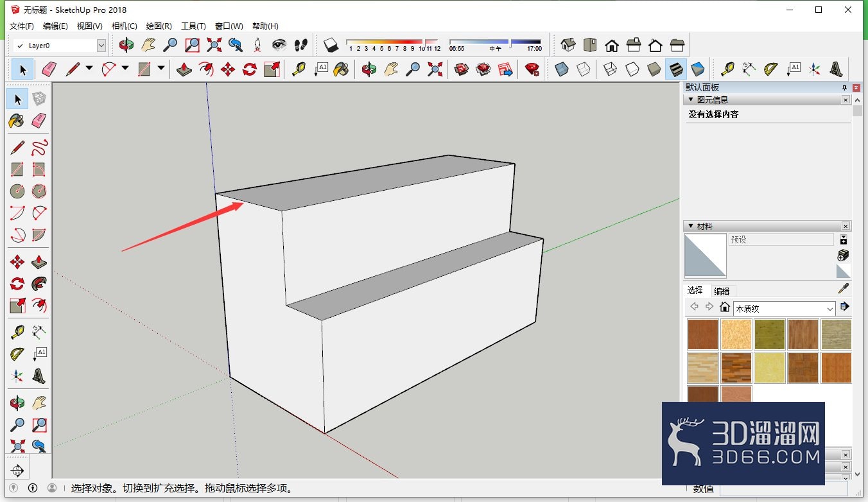The height and width of the screenshot is (502, 868).
Task: Switch to the 编辑 materials tab
Action: (722, 291)
